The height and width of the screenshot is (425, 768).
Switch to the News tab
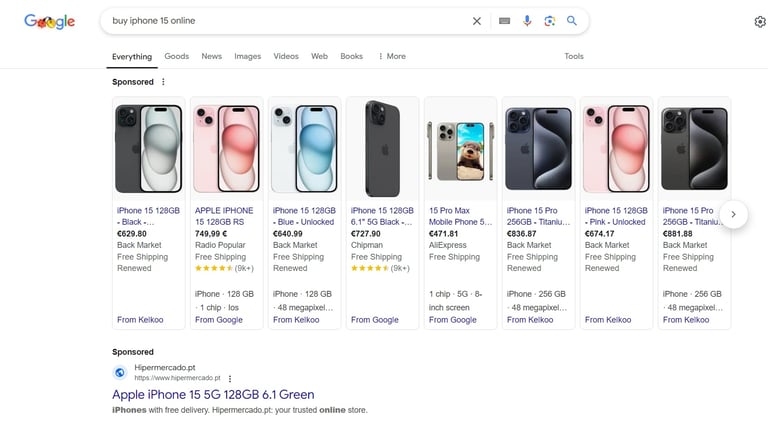[211, 56]
